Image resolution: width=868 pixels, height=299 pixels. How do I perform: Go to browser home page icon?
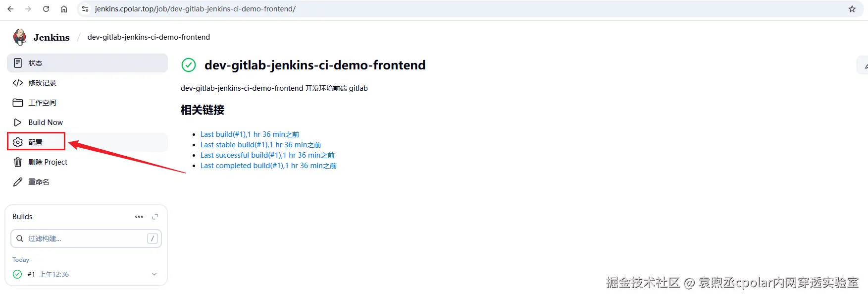tap(64, 9)
